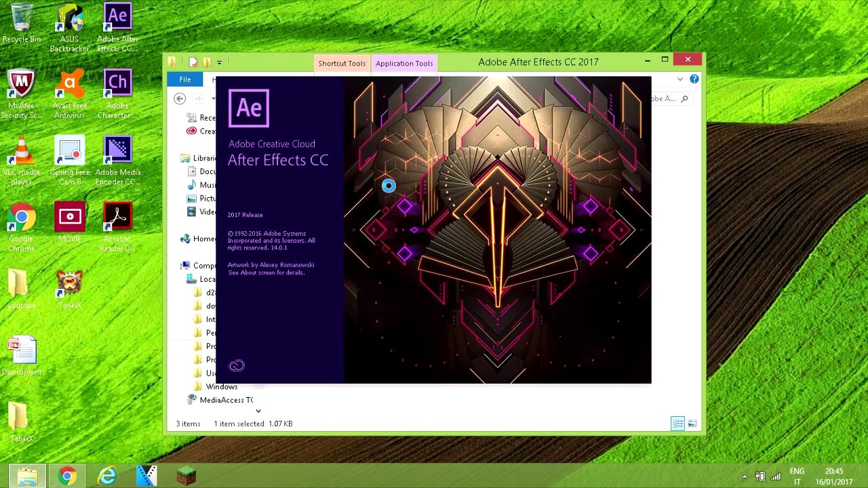
Task: Select Homegroup in navigation pane
Action: 198,239
